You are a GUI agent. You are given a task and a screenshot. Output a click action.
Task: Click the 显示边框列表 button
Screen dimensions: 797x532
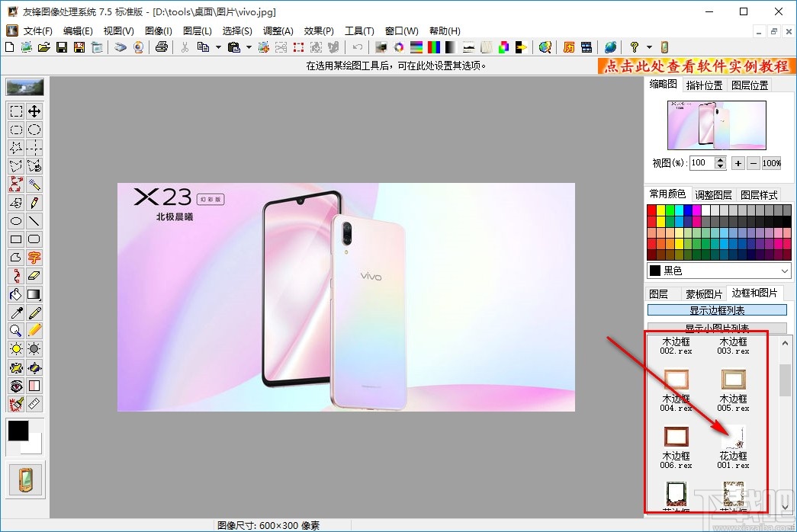(x=717, y=310)
